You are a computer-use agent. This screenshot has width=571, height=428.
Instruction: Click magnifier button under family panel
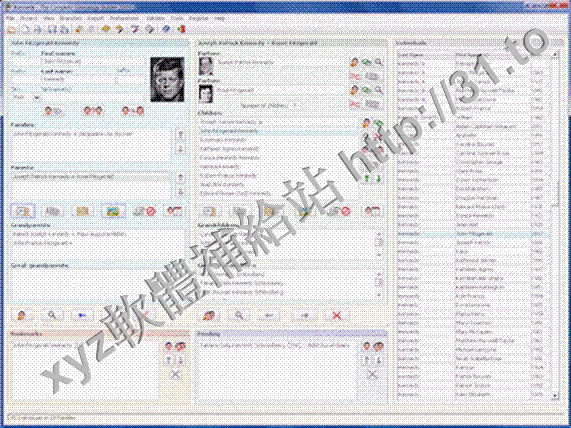pyautogui.click(x=239, y=315)
